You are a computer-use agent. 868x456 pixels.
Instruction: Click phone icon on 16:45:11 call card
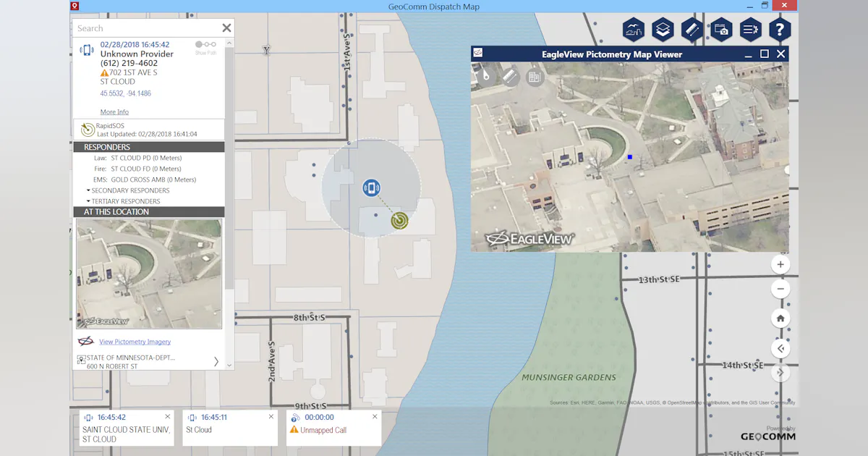[192, 418]
